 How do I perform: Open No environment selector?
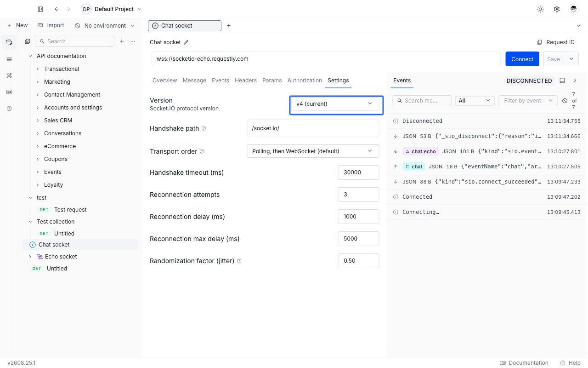(x=105, y=26)
